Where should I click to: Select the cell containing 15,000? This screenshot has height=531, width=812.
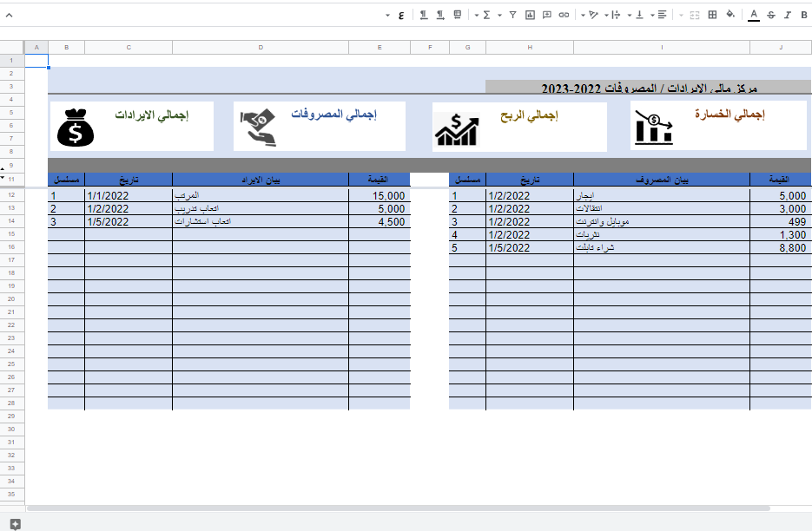pos(379,196)
